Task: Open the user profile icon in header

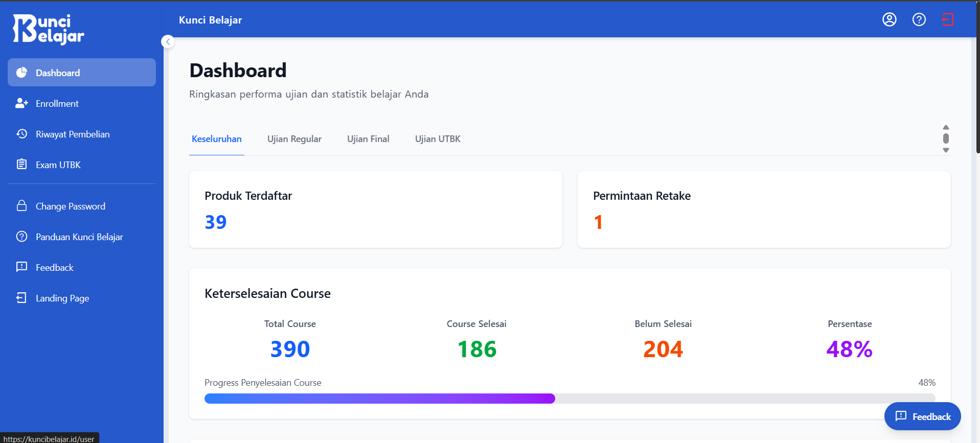Action: coord(890,19)
